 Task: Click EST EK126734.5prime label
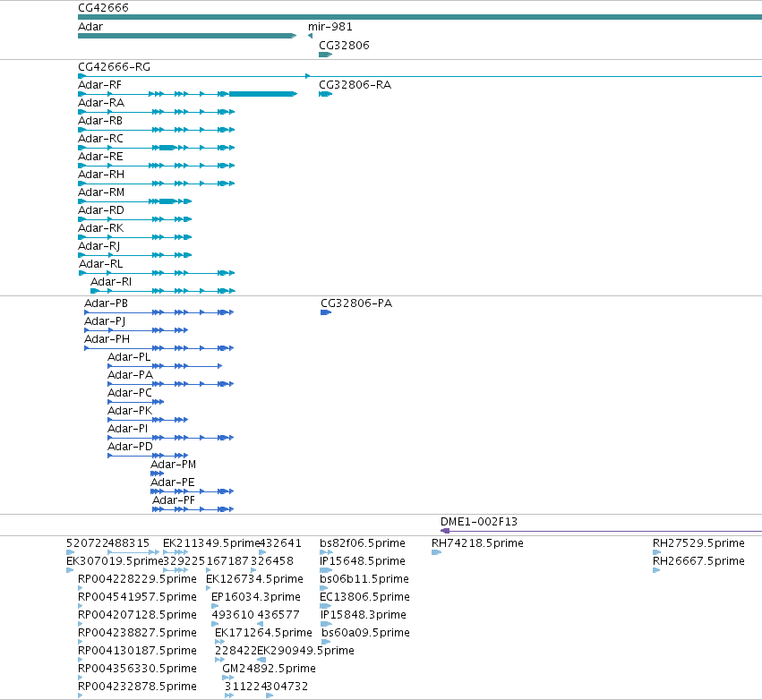254,579
